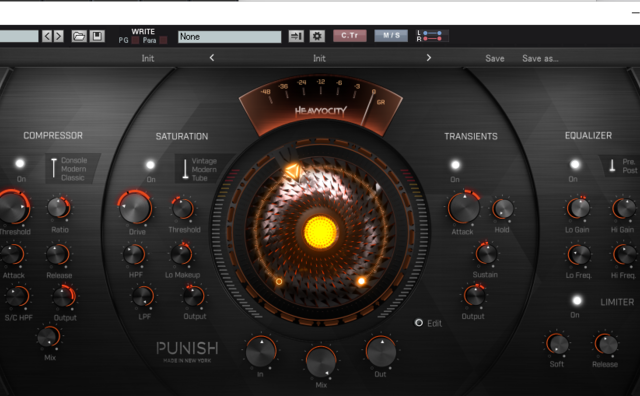Click the routing arrow icon beside preset field
The width and height of the screenshot is (640, 396).
pos(296,36)
